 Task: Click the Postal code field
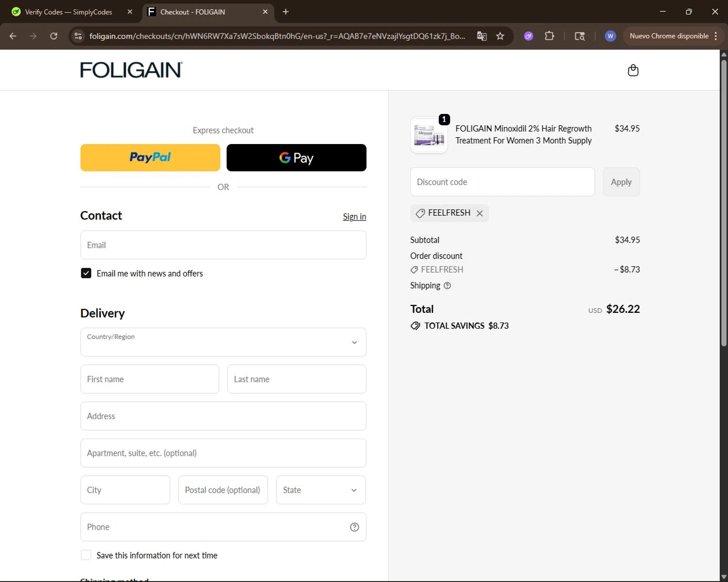tap(223, 490)
